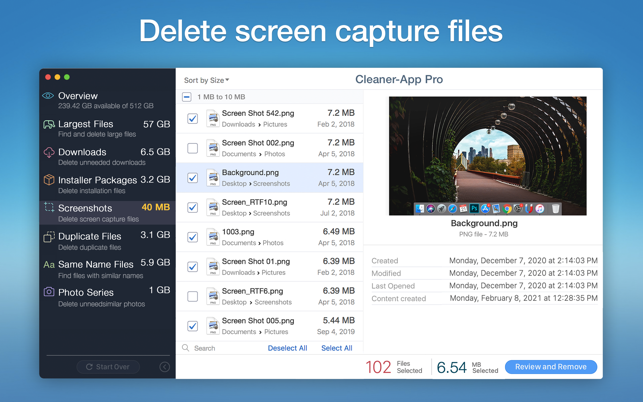Click PNG file icon of Screen_RTF6.png

[212, 296]
